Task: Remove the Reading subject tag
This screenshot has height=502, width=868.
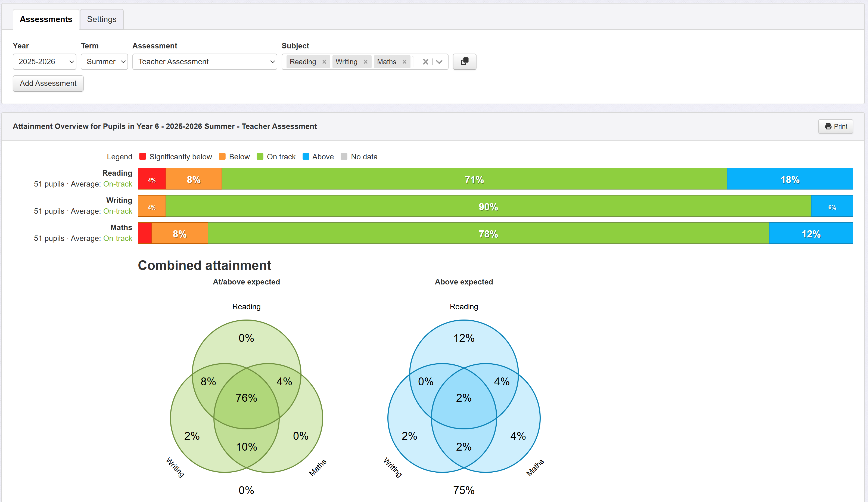Action: pyautogui.click(x=324, y=62)
